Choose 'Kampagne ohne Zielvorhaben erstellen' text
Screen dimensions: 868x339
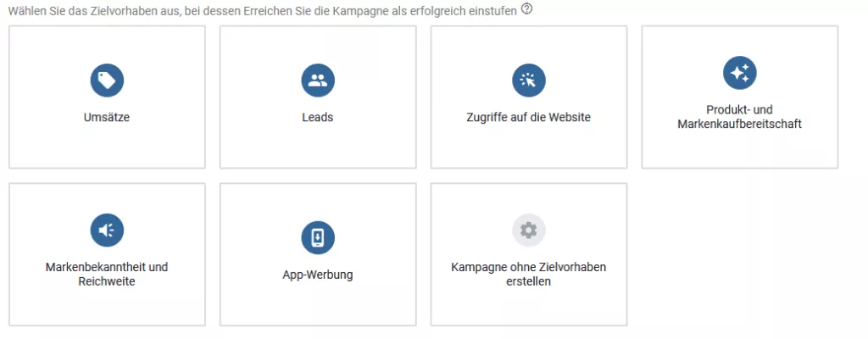(x=529, y=275)
